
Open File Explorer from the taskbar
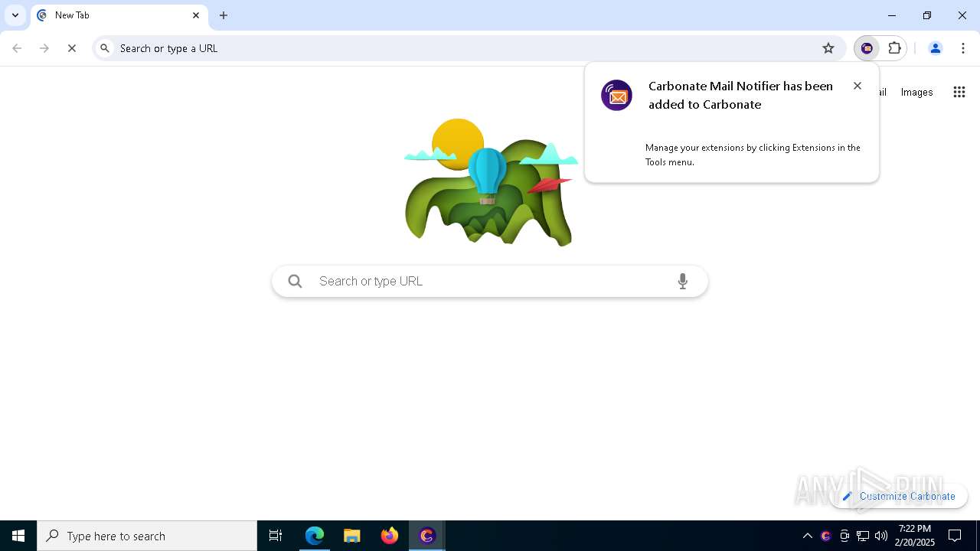352,536
